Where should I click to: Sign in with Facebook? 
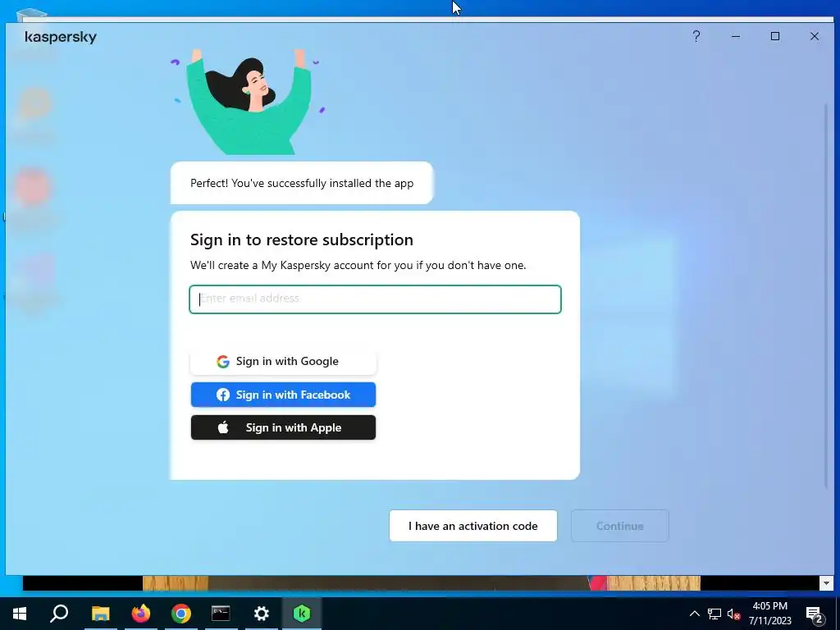pyautogui.click(x=283, y=395)
